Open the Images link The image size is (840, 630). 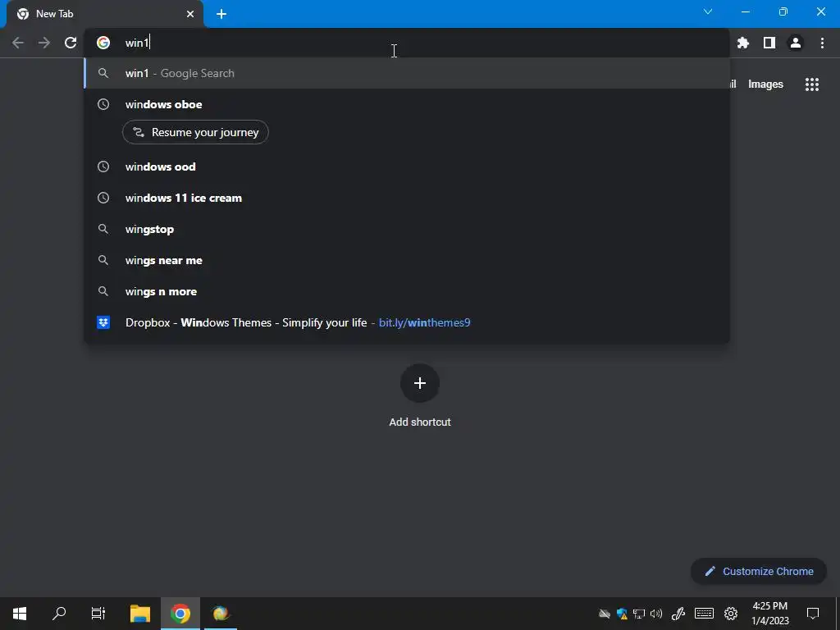click(765, 84)
